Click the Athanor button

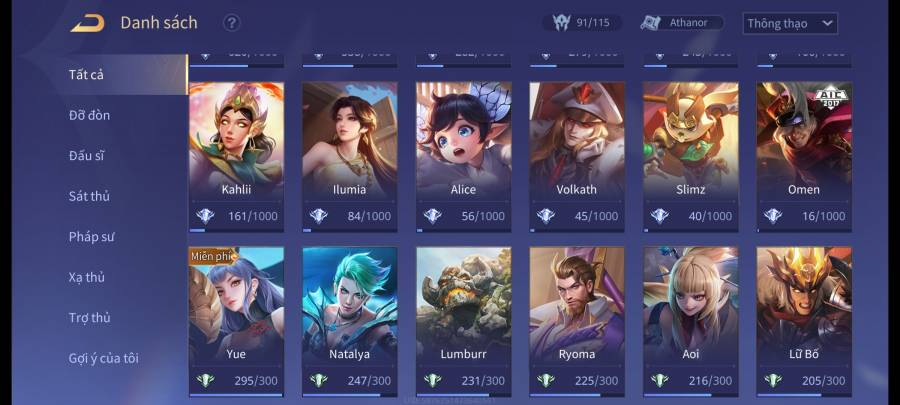pyautogui.click(x=682, y=23)
